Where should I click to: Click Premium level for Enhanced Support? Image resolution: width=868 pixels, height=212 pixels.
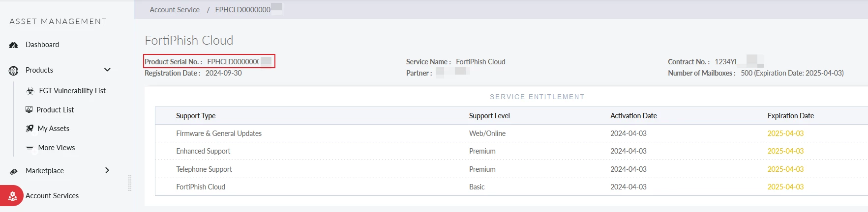pos(482,151)
